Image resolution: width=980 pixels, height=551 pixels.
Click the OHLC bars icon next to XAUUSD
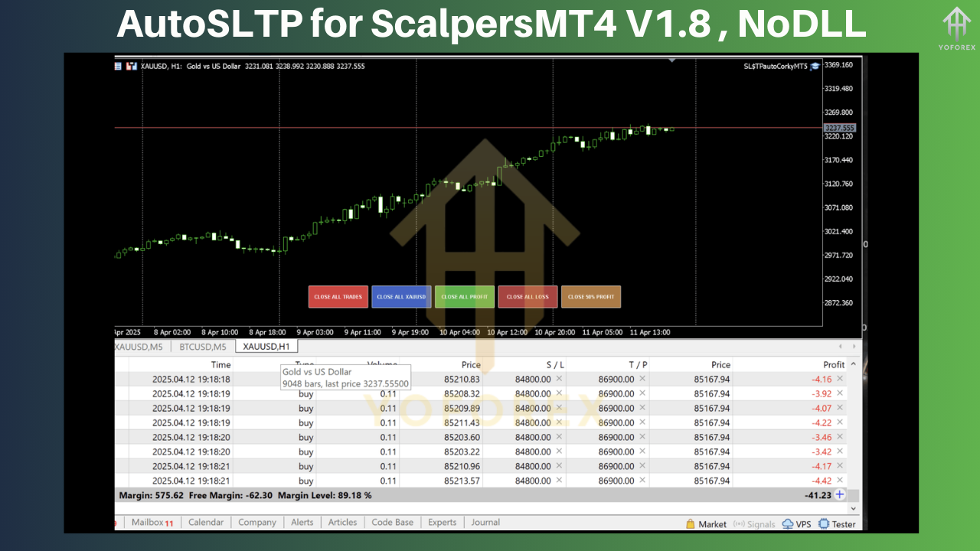(132, 66)
